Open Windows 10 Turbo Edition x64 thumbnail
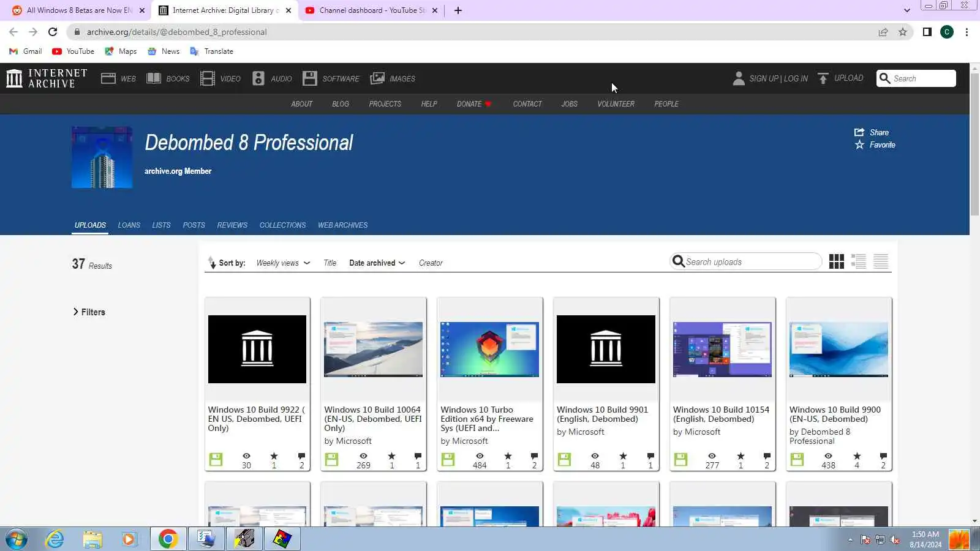 click(490, 350)
